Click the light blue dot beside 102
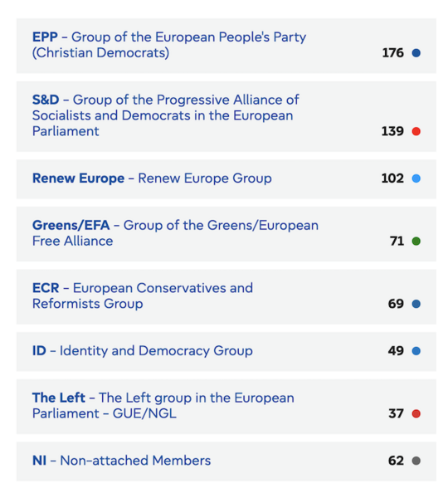 416,178
